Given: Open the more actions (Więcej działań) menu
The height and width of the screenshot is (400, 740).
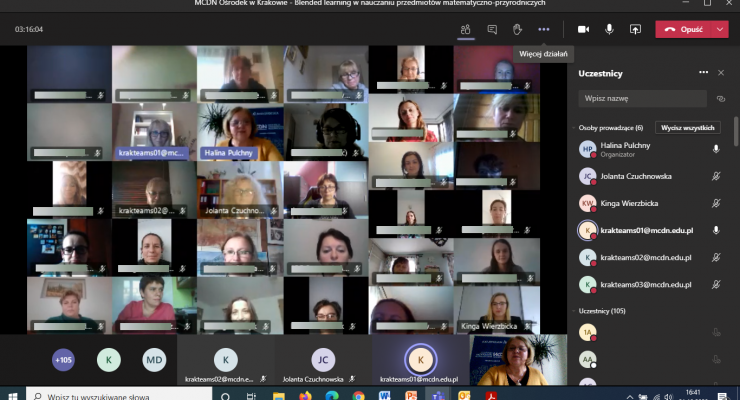Looking at the screenshot, I should point(544,29).
